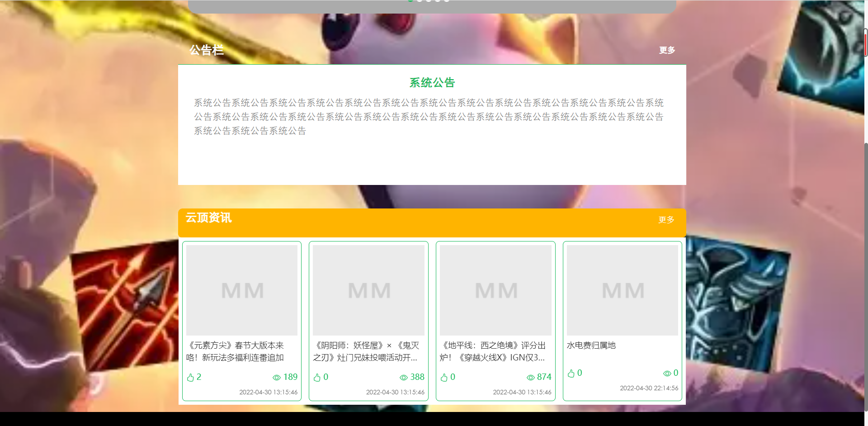Open thumbnail of 水电费归属地 article
The width and height of the screenshot is (868, 426).
(x=623, y=290)
